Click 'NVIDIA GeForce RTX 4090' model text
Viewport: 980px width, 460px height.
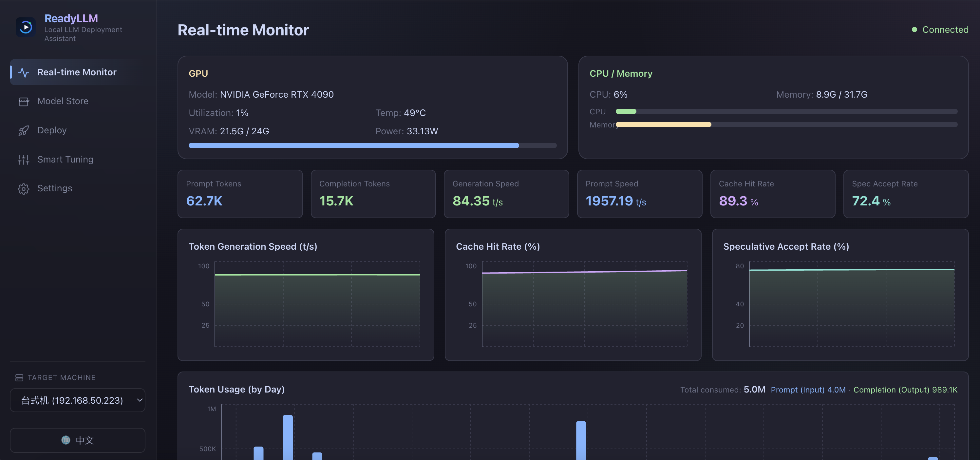click(276, 94)
